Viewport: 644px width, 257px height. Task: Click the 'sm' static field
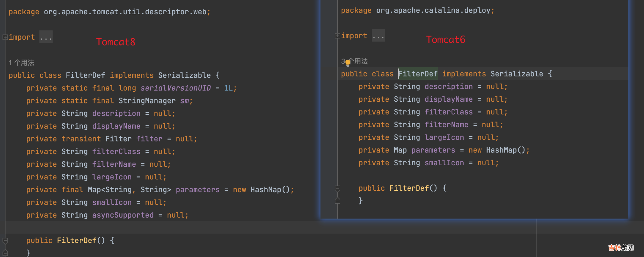click(185, 101)
